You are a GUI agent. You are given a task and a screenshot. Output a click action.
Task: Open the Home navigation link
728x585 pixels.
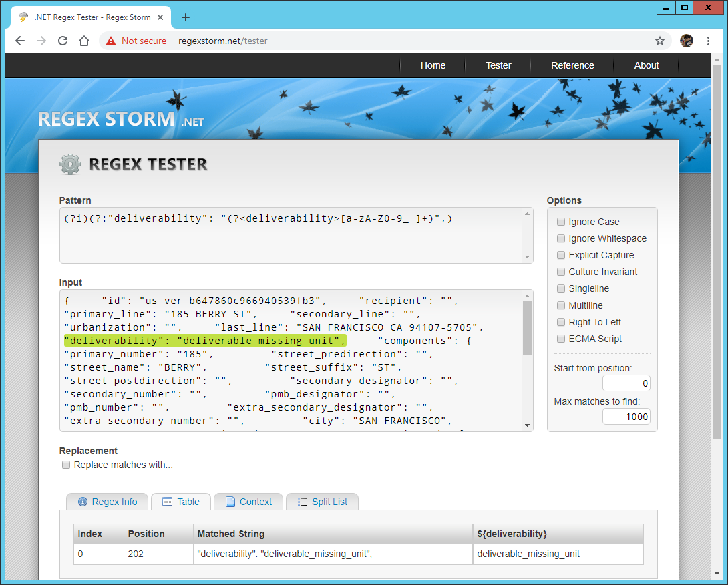click(433, 65)
